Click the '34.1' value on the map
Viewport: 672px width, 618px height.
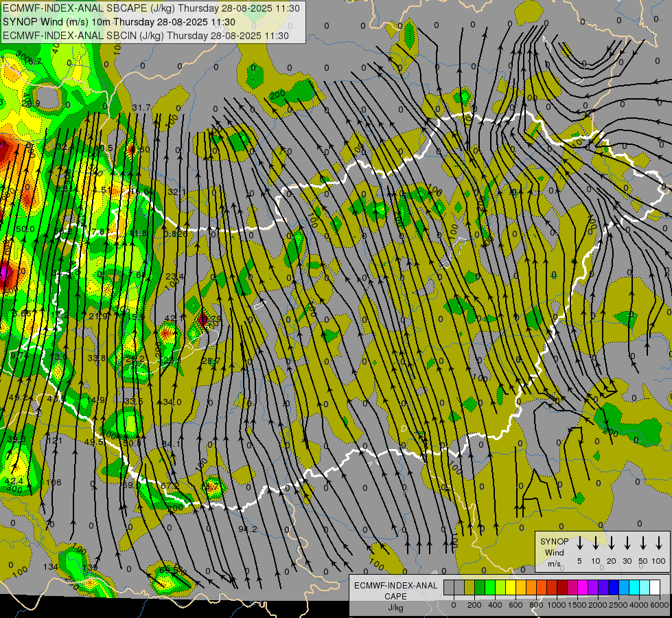[x=172, y=444]
